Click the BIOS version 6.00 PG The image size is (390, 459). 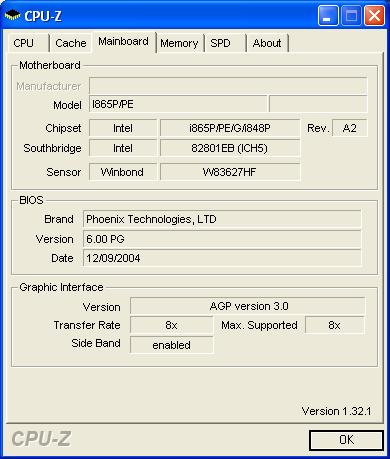222,239
